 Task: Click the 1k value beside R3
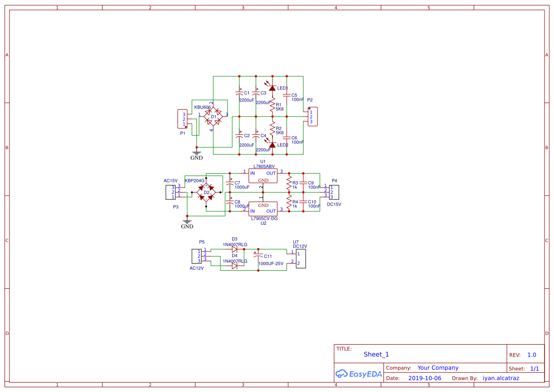pyautogui.click(x=295, y=187)
